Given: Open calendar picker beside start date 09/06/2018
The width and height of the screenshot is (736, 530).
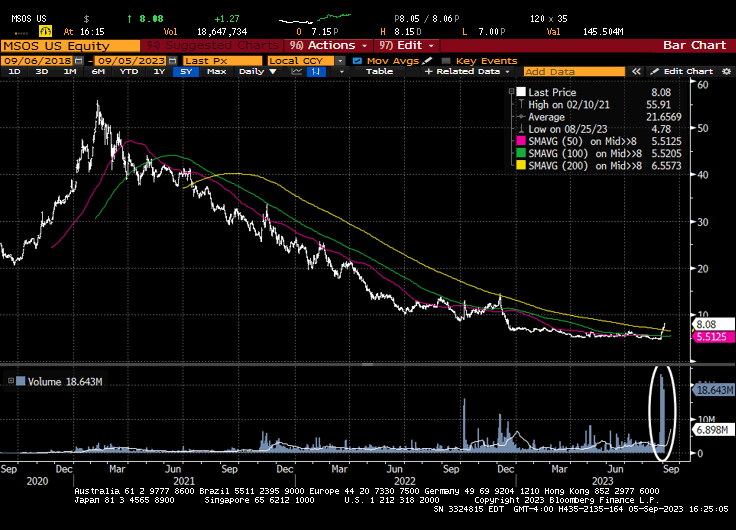Looking at the screenshot, I should coord(78,61).
